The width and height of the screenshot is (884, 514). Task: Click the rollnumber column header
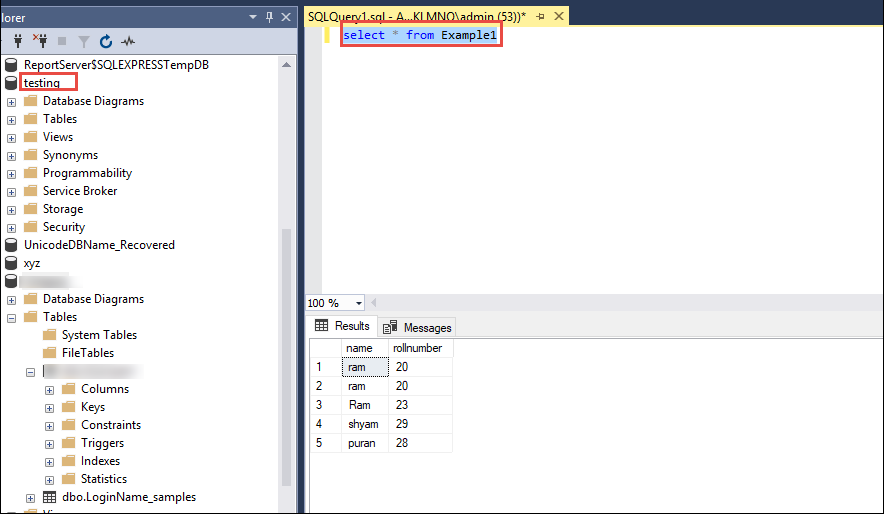421,348
